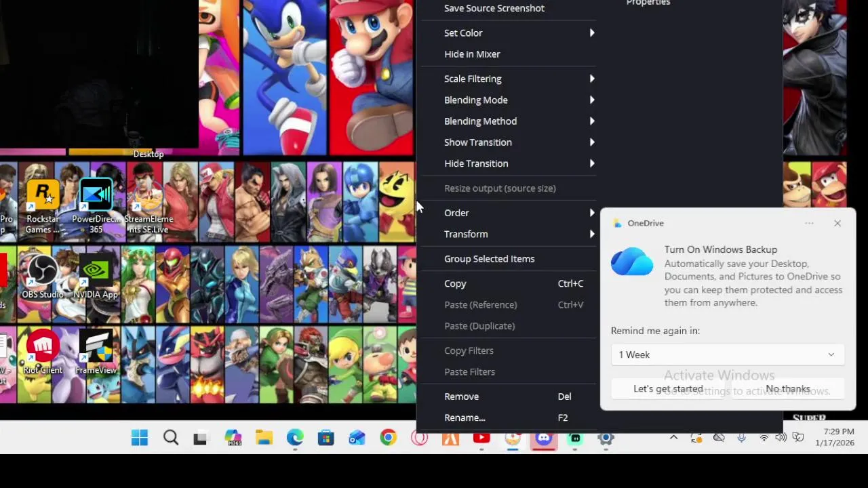868x488 pixels.
Task: Select the StreamElements SE.Live desktop icon
Action: 149,206
